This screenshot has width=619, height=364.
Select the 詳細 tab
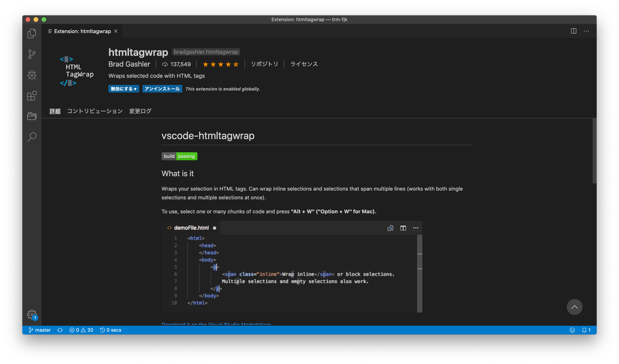click(55, 111)
